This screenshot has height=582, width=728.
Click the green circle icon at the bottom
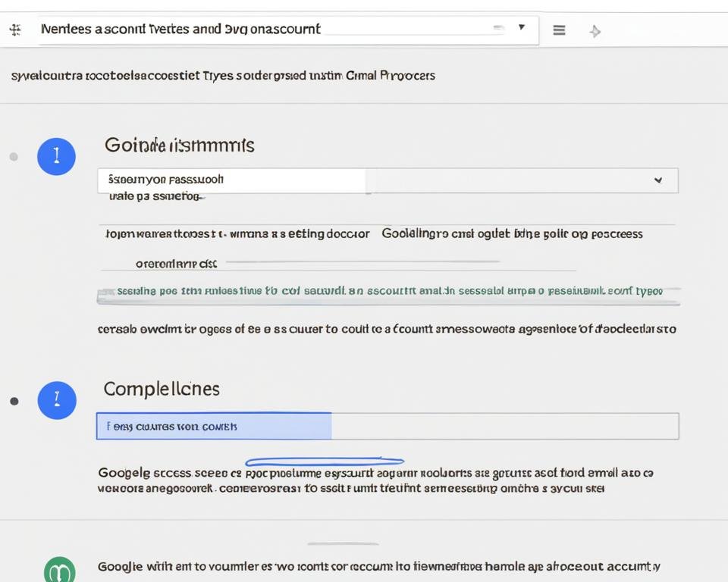(x=60, y=569)
